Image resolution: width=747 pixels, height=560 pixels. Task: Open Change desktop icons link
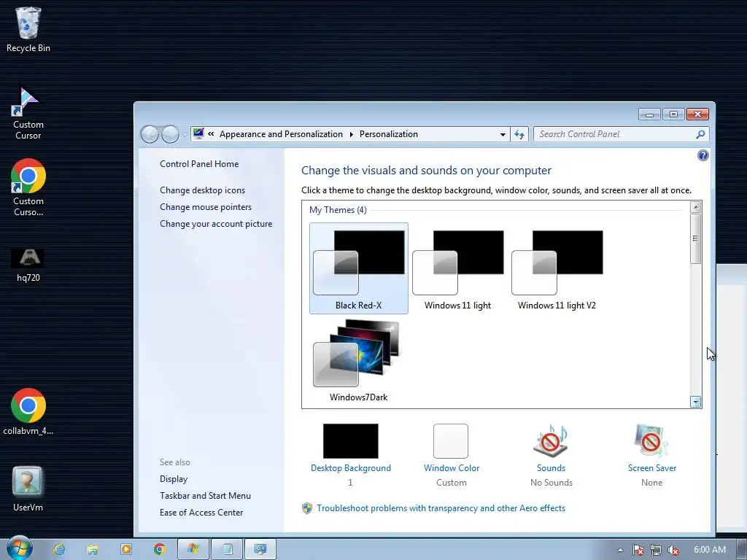pyautogui.click(x=203, y=190)
